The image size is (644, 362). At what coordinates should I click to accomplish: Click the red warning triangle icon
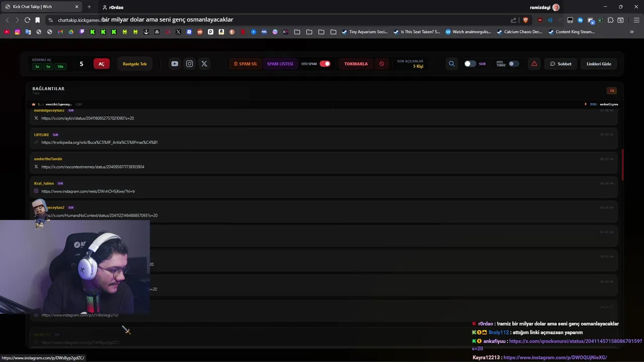(534, 64)
